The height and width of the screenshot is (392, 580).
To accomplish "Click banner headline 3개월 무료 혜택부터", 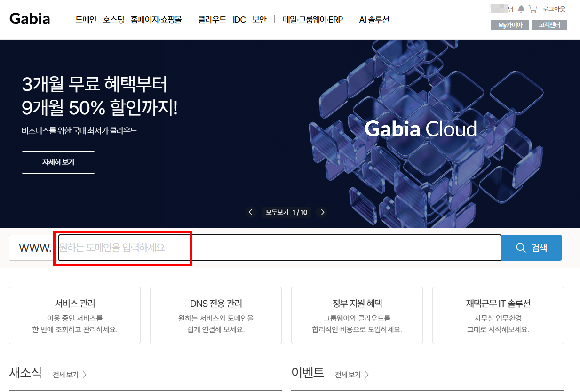I will pyautogui.click(x=95, y=85).
